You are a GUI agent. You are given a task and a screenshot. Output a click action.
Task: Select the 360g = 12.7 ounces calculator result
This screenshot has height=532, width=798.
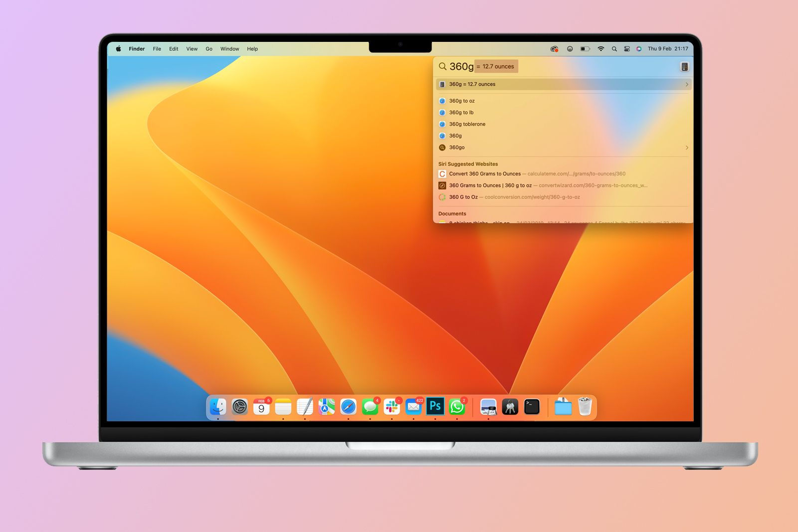pyautogui.click(x=564, y=84)
